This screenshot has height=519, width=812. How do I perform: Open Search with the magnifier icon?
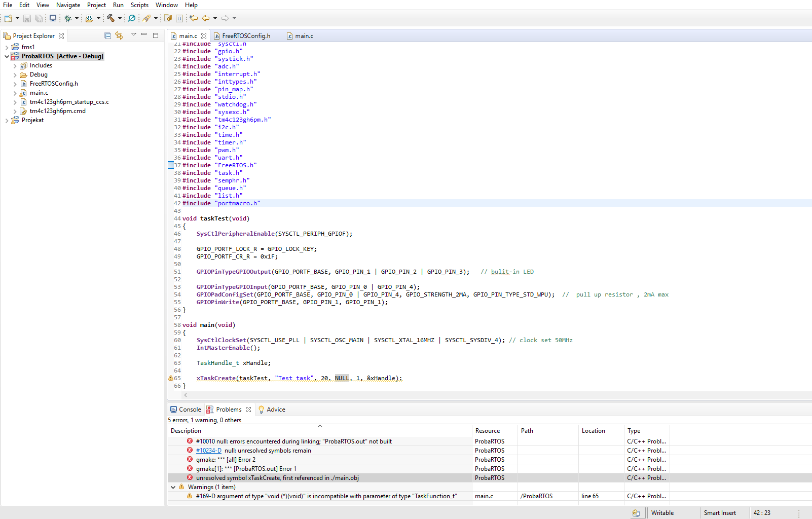point(132,18)
